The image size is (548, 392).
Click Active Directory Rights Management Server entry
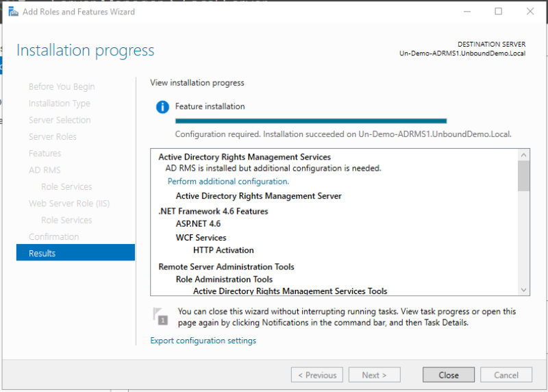click(x=259, y=196)
